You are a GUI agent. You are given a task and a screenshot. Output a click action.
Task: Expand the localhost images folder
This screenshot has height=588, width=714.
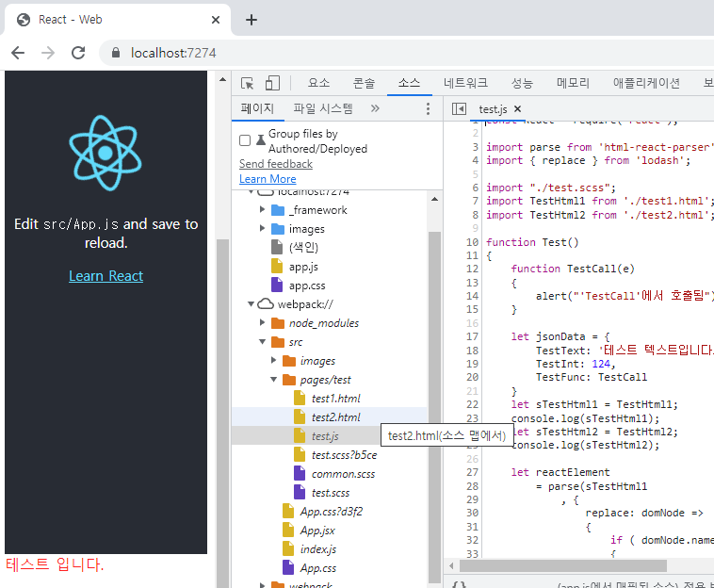(262, 228)
